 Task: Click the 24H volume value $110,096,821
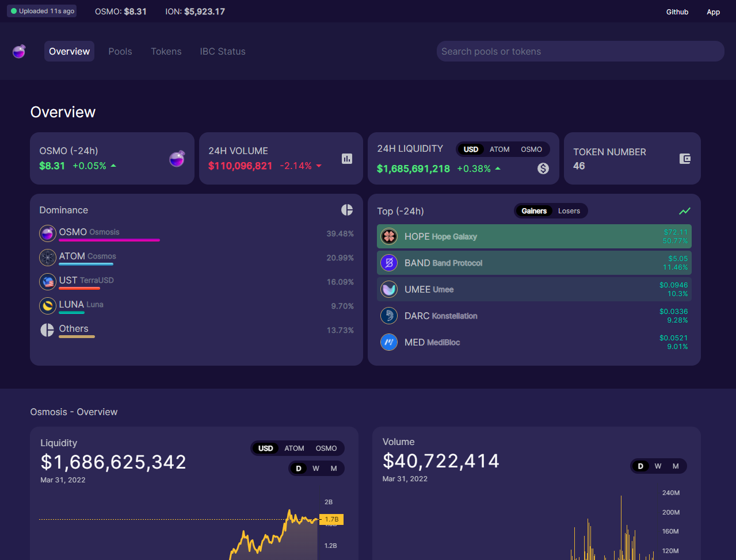point(241,166)
